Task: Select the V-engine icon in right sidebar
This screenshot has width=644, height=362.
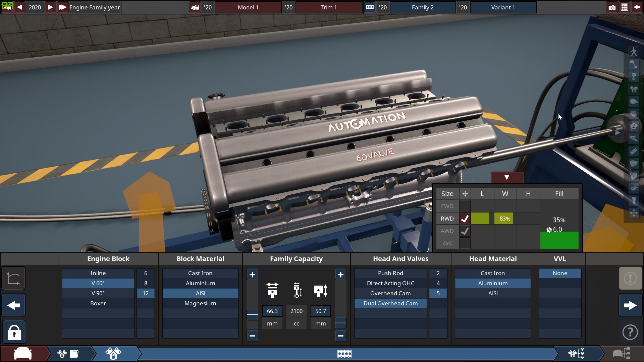Action: (634, 89)
